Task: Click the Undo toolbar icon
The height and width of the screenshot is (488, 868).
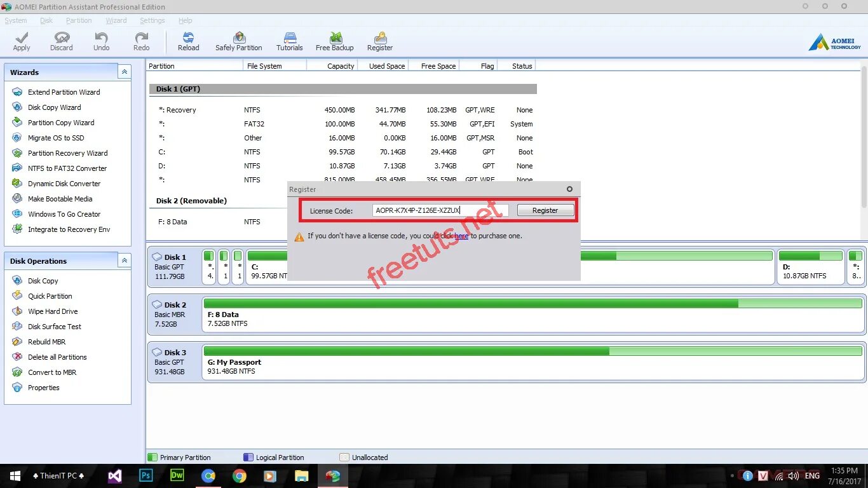Action: pos(102,41)
